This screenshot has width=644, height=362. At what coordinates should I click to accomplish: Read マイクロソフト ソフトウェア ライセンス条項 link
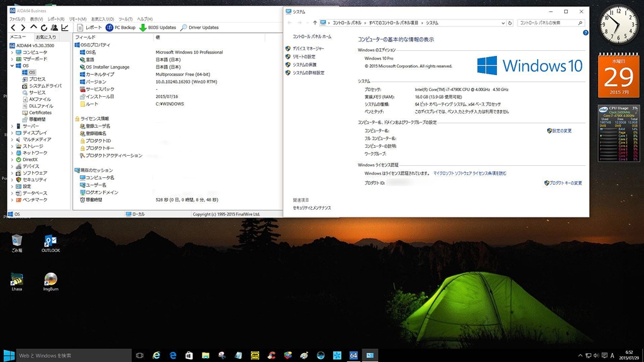pyautogui.click(x=470, y=173)
